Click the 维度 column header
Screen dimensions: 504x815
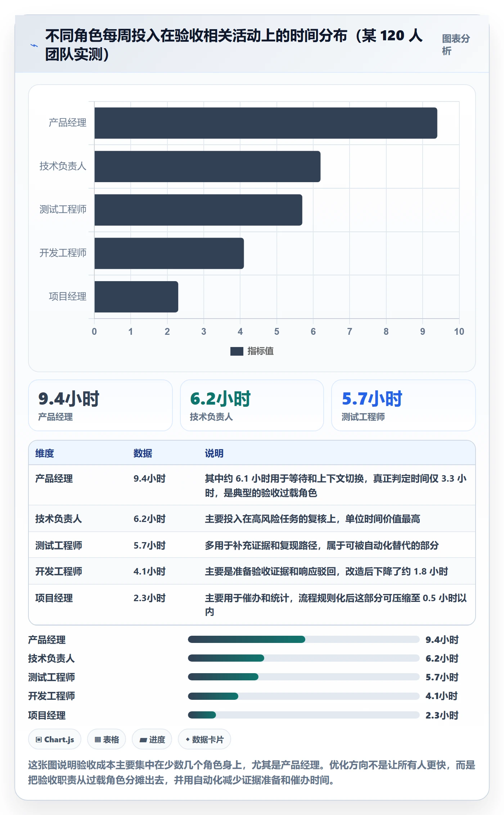pyautogui.click(x=45, y=453)
